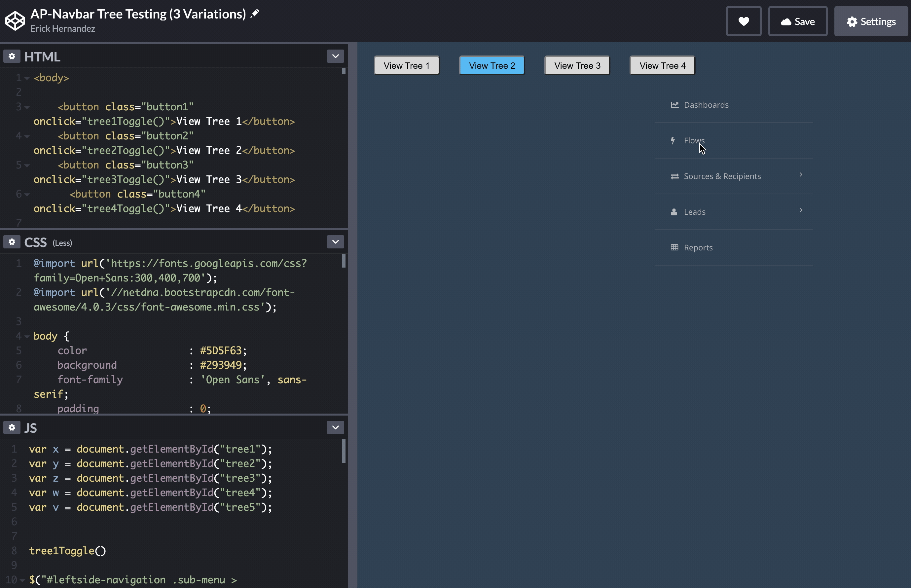Click the pencil icon to edit pen title
Screen dimensions: 911x588
(x=255, y=14)
